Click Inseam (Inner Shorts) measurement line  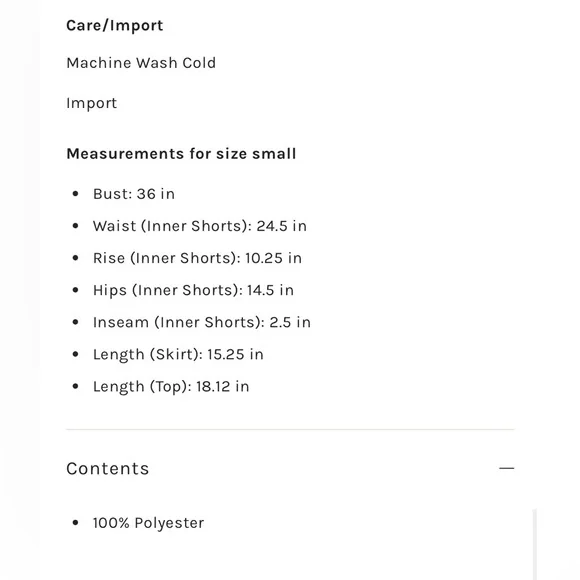click(x=202, y=323)
